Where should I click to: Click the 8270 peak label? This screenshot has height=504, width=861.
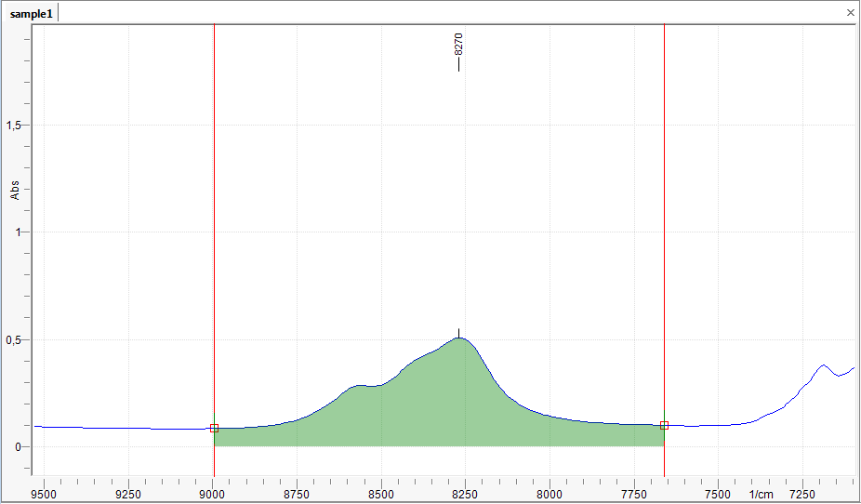coord(458,45)
